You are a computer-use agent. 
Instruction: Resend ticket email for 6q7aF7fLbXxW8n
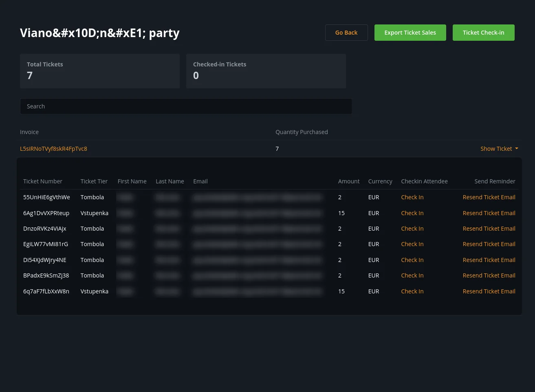click(489, 291)
